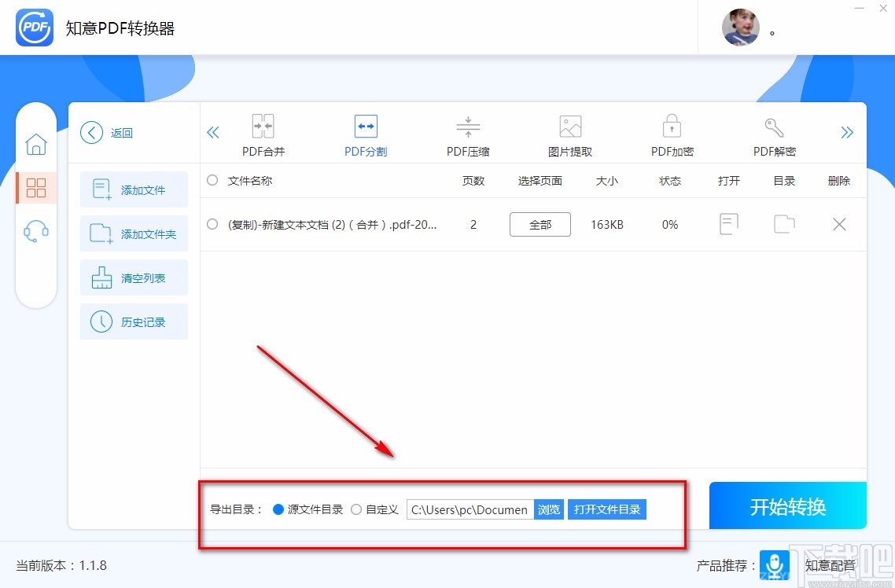
Task: Open 历史记录 from the left panel
Action: tap(134, 322)
